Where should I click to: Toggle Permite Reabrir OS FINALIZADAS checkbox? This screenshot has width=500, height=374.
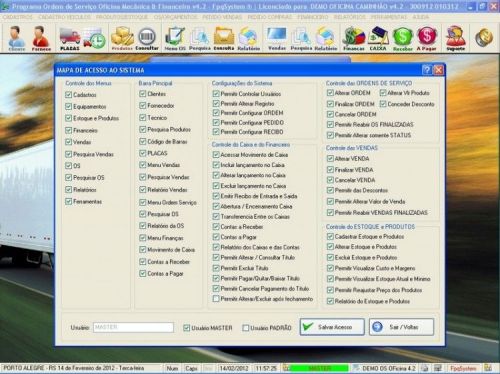click(x=330, y=125)
